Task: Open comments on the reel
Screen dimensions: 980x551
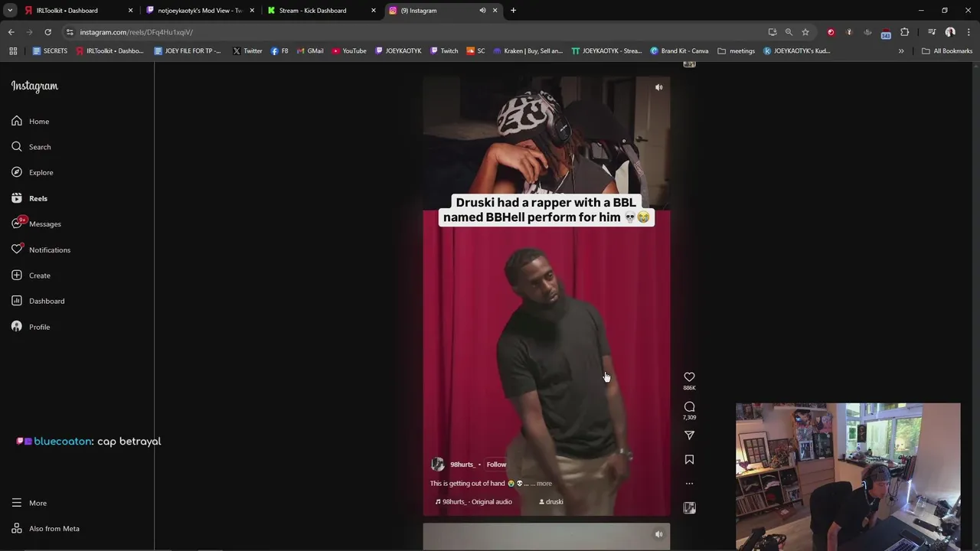Action: 689,406
